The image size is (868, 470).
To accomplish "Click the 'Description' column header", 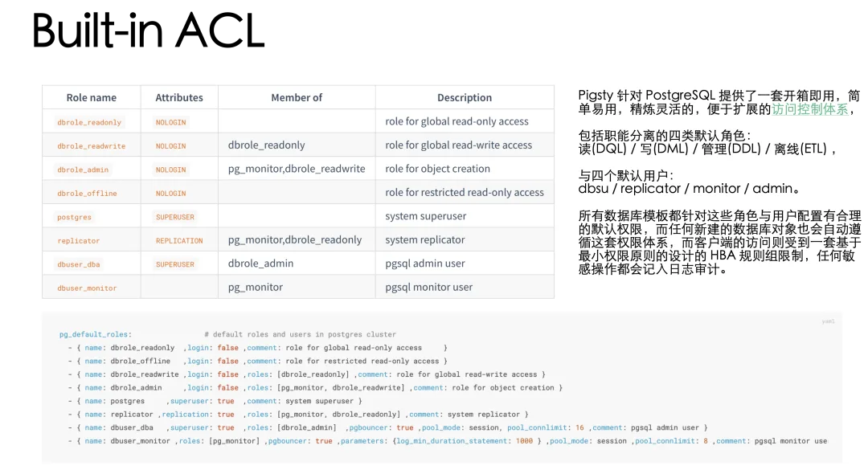I will click(465, 97).
